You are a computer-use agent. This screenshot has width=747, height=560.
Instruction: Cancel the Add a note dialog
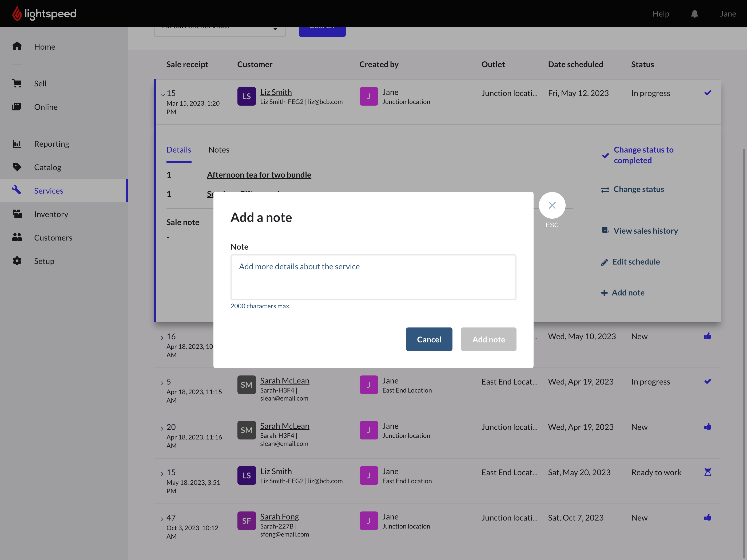click(429, 339)
